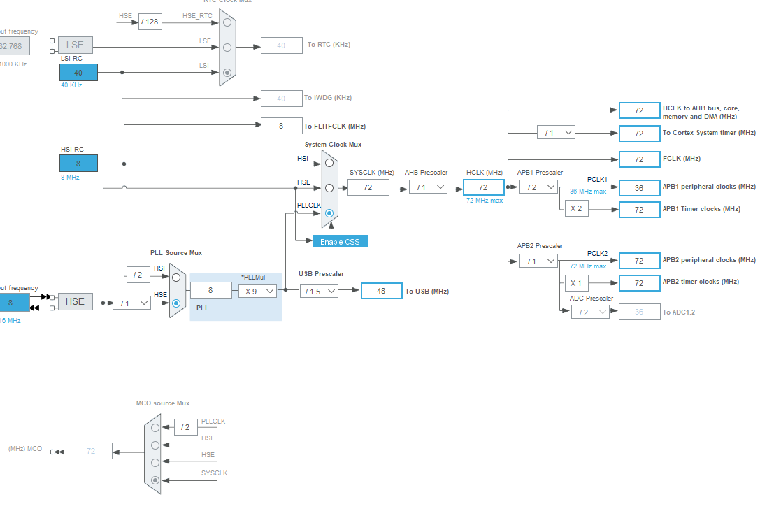Choose HSI input on PLL Source Mux
The height and width of the screenshot is (532, 767).
click(176, 277)
